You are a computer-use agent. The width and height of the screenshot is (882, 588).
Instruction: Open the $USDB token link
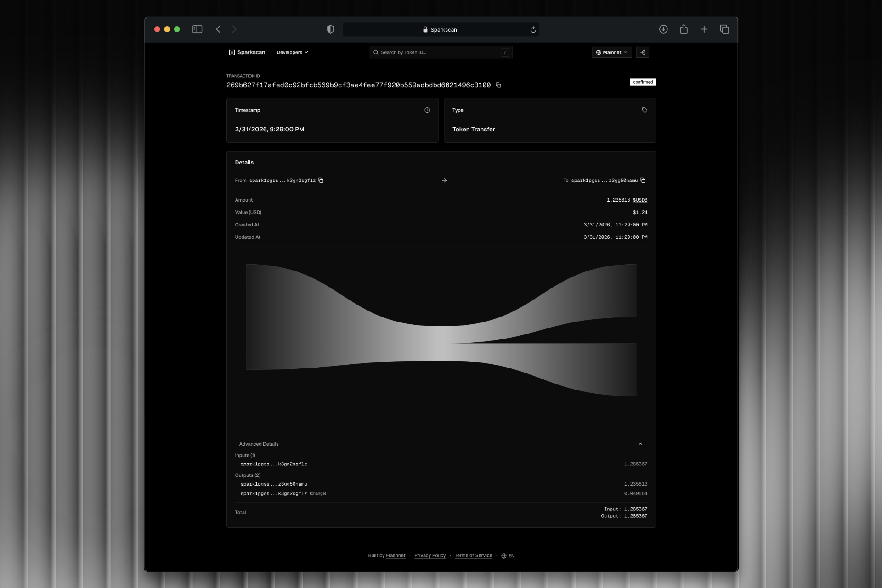pyautogui.click(x=639, y=200)
